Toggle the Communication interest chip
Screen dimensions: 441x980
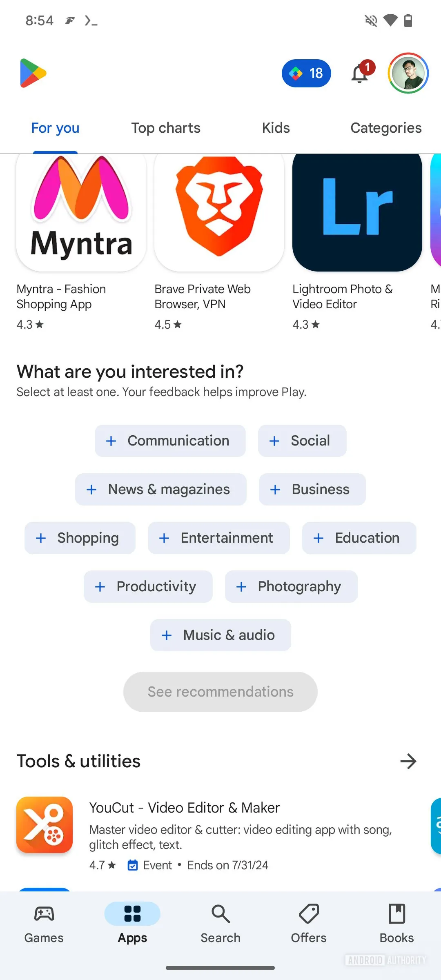coord(170,441)
